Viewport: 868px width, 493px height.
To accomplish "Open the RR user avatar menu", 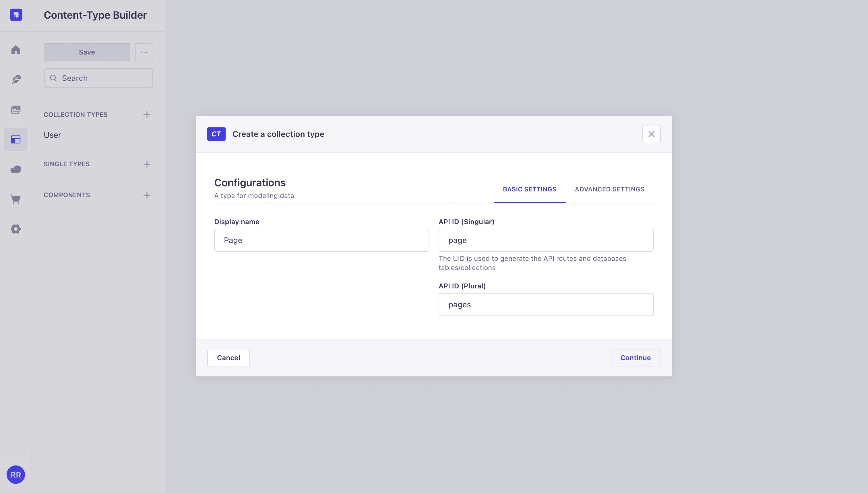I will click(15, 474).
